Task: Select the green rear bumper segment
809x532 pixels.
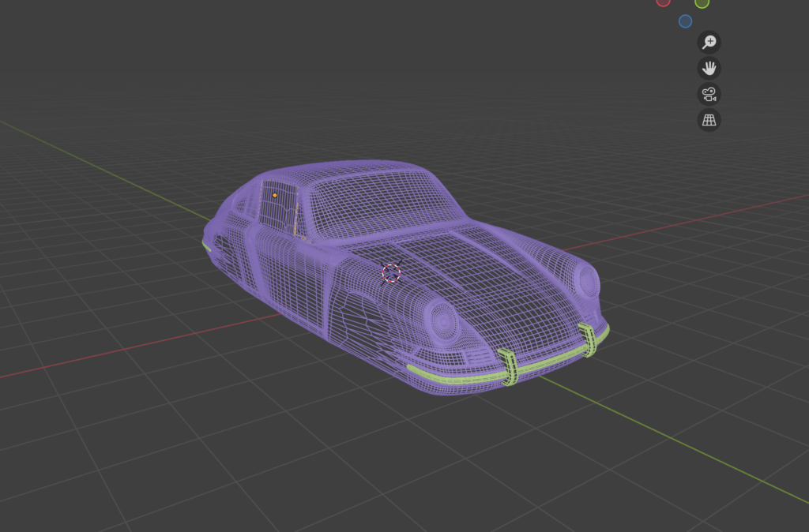Action: tap(207, 246)
